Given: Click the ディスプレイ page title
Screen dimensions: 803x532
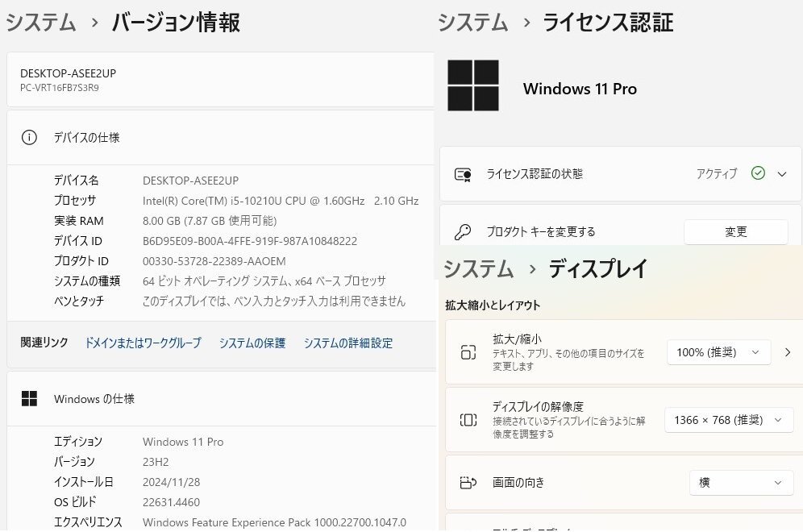Looking at the screenshot, I should pos(598,268).
